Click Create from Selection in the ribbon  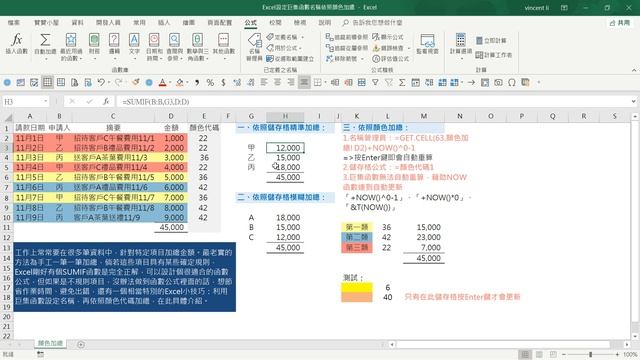click(x=290, y=59)
